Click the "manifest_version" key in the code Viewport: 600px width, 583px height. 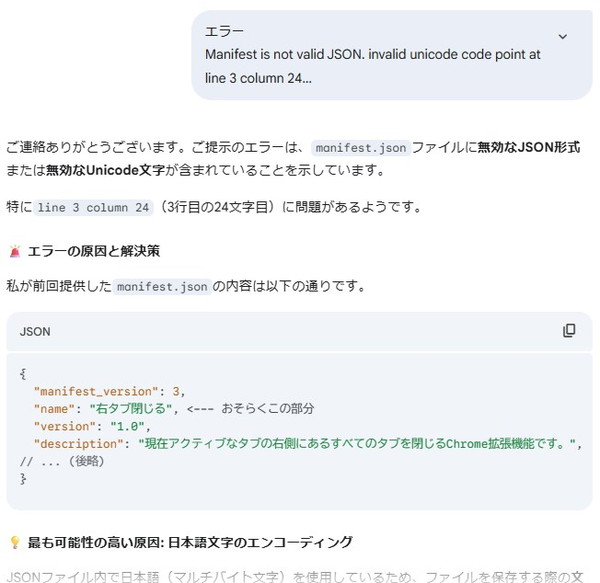(98, 390)
